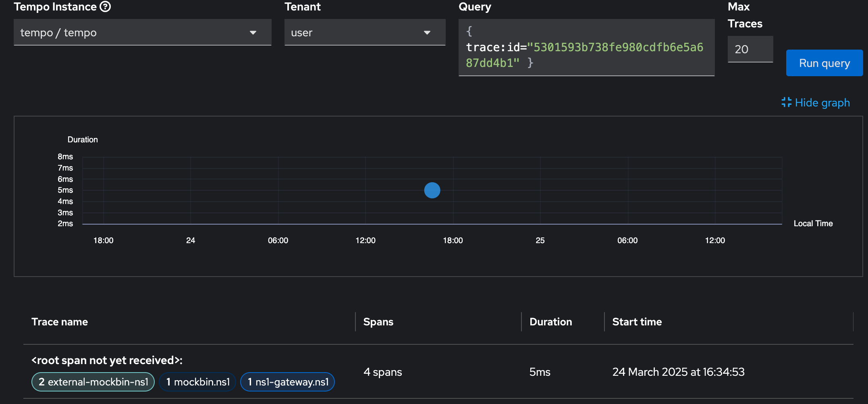Viewport: 868px width, 404px height.
Task: Click the external-mockbin-ns1 service badge
Action: pos(93,382)
